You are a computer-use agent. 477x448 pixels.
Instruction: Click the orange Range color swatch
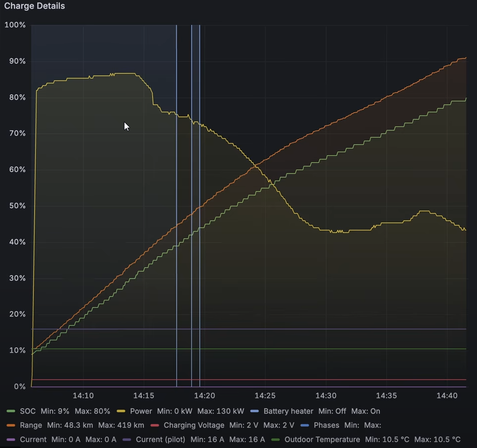[11, 425]
